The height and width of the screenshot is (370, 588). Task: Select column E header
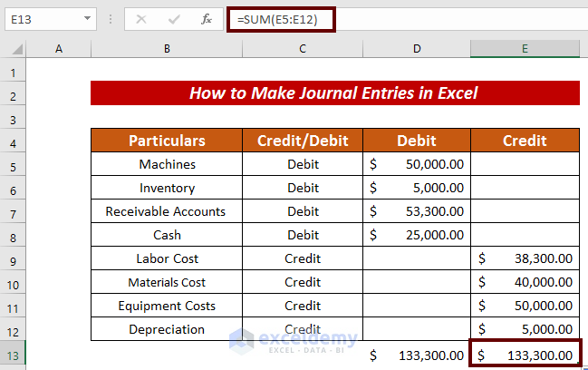(x=525, y=49)
